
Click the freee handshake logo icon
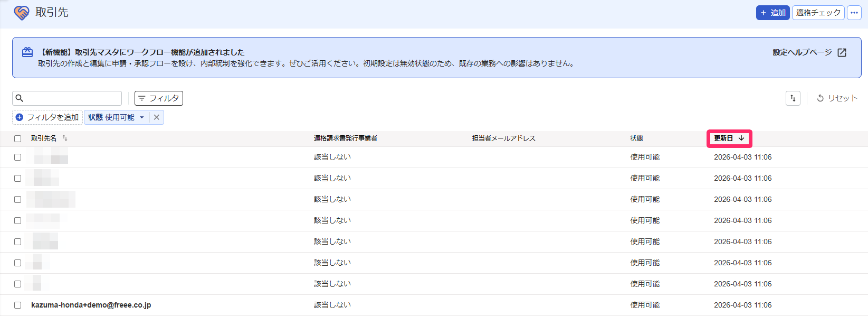(x=22, y=13)
